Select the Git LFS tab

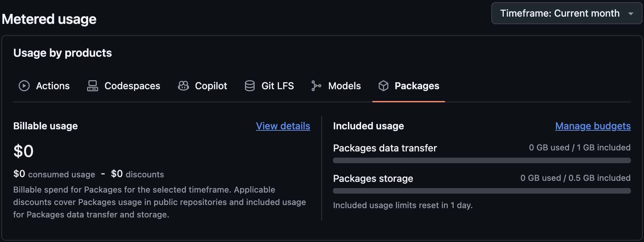277,86
